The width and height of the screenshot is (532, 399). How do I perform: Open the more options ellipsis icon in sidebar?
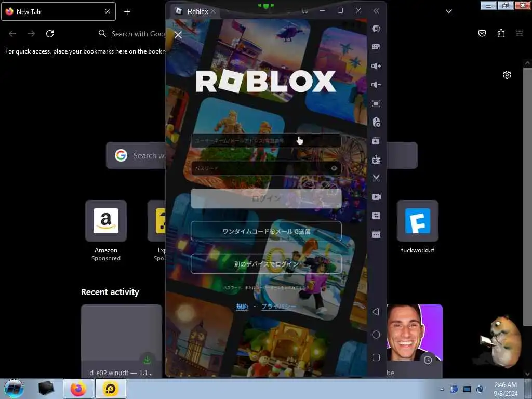tap(376, 234)
